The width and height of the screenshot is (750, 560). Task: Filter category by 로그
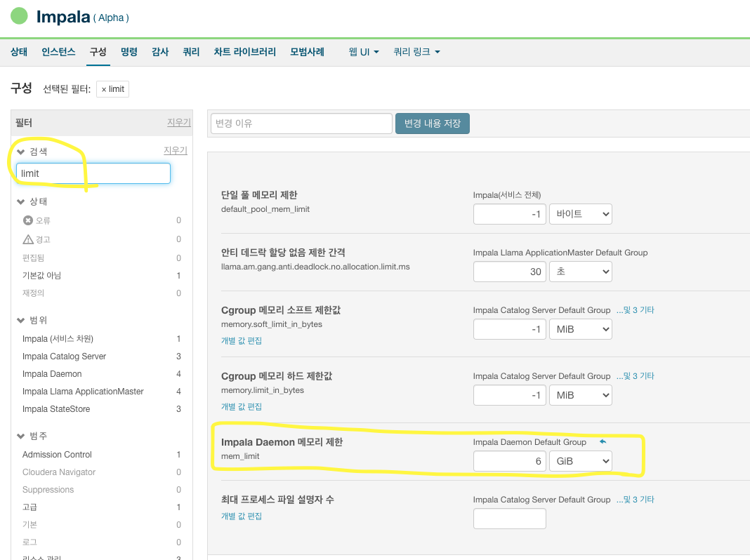coord(29,542)
